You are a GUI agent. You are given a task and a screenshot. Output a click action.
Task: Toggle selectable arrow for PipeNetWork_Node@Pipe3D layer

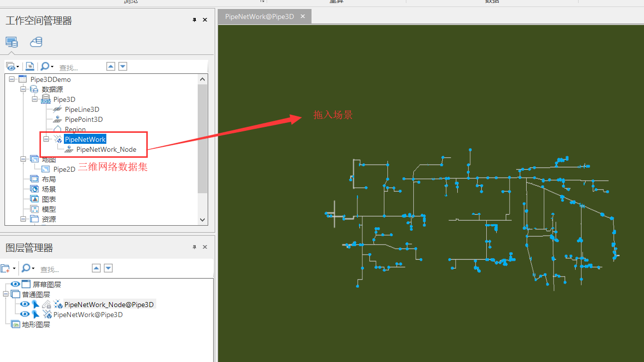pos(35,304)
